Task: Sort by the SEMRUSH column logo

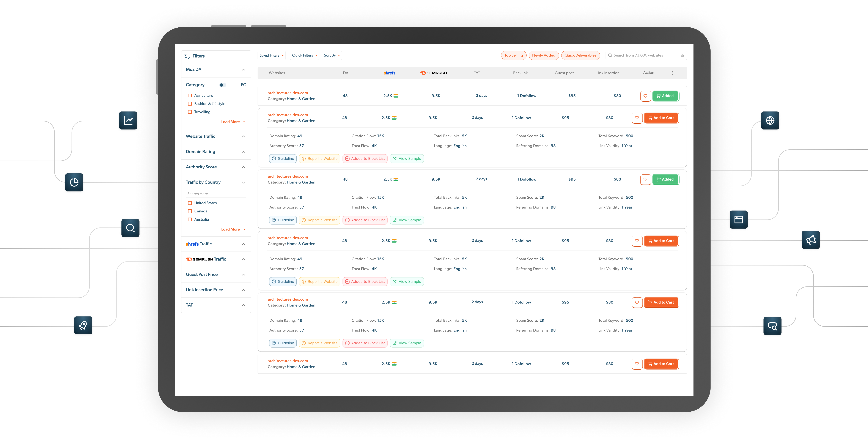Action: coord(433,73)
